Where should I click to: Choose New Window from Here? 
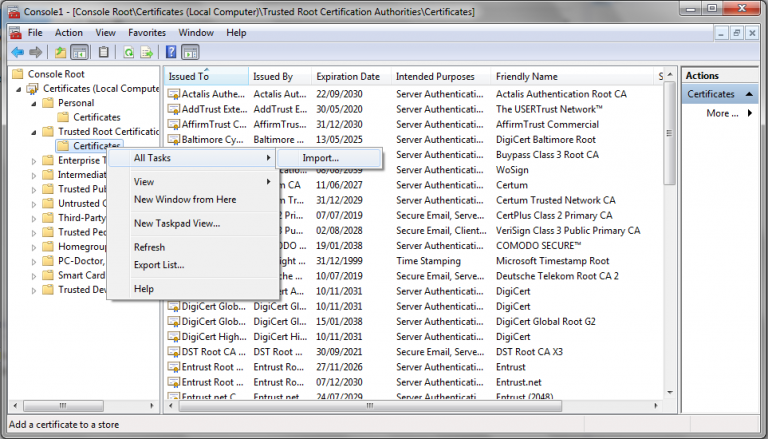(x=193, y=199)
